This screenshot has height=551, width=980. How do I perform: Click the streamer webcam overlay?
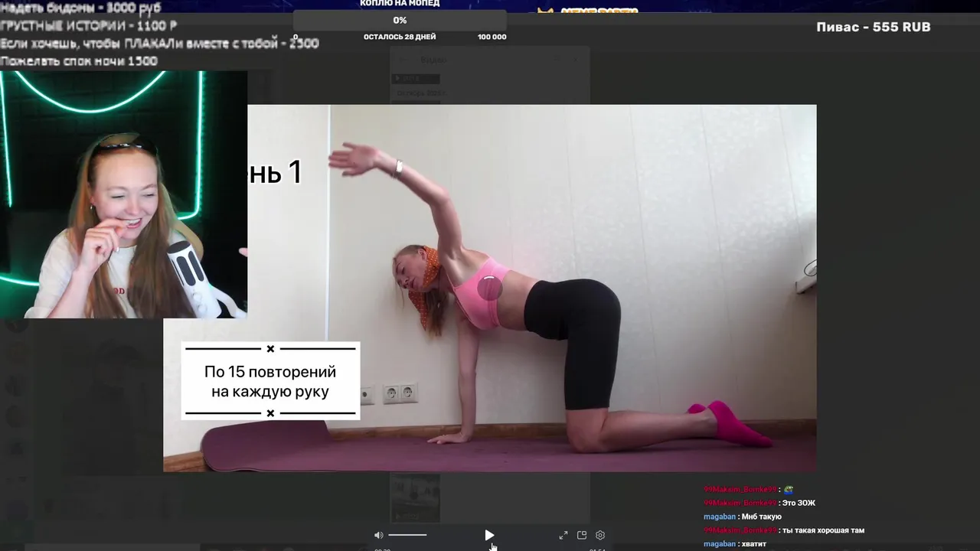[123, 194]
